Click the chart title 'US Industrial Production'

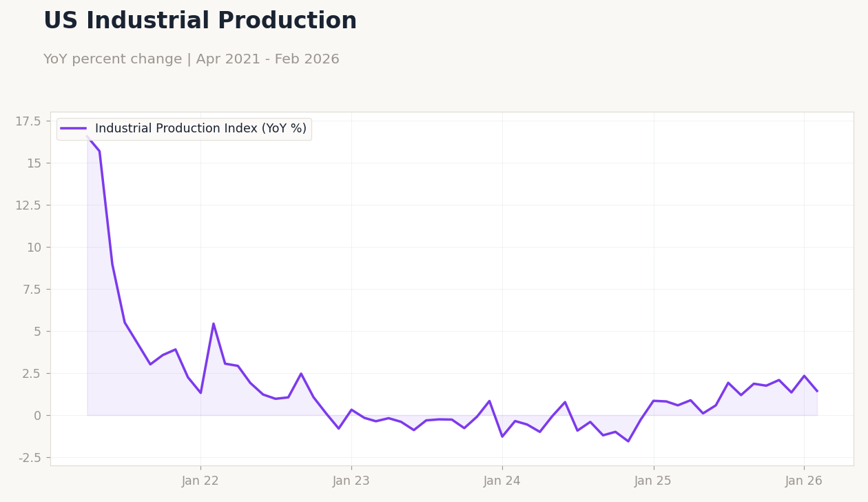(x=200, y=21)
